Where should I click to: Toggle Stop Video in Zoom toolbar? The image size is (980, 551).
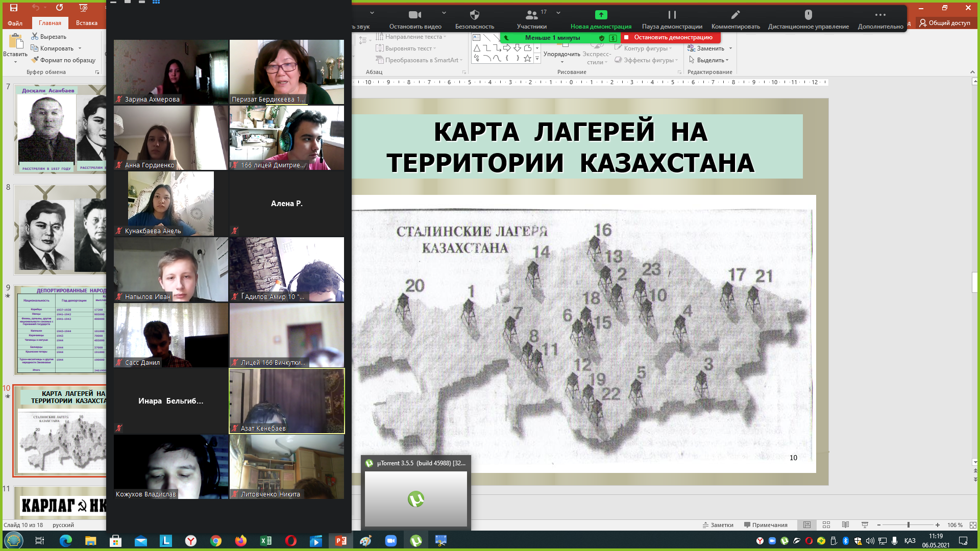point(415,15)
